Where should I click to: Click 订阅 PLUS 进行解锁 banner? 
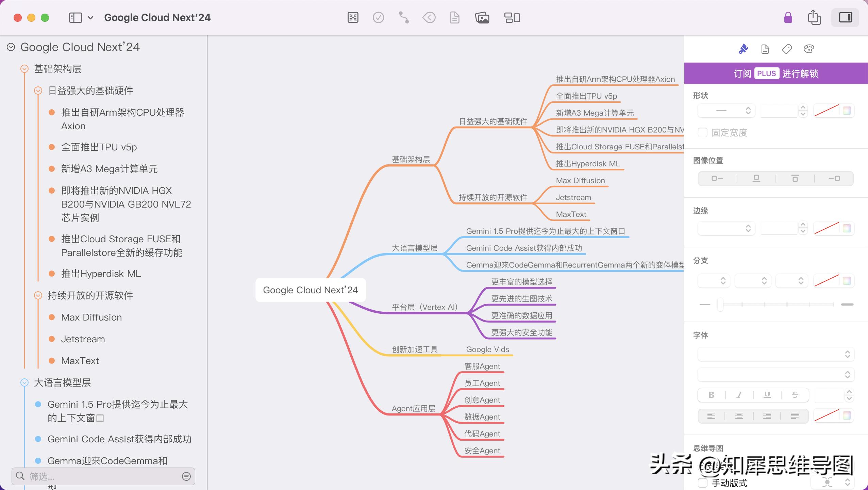point(776,73)
